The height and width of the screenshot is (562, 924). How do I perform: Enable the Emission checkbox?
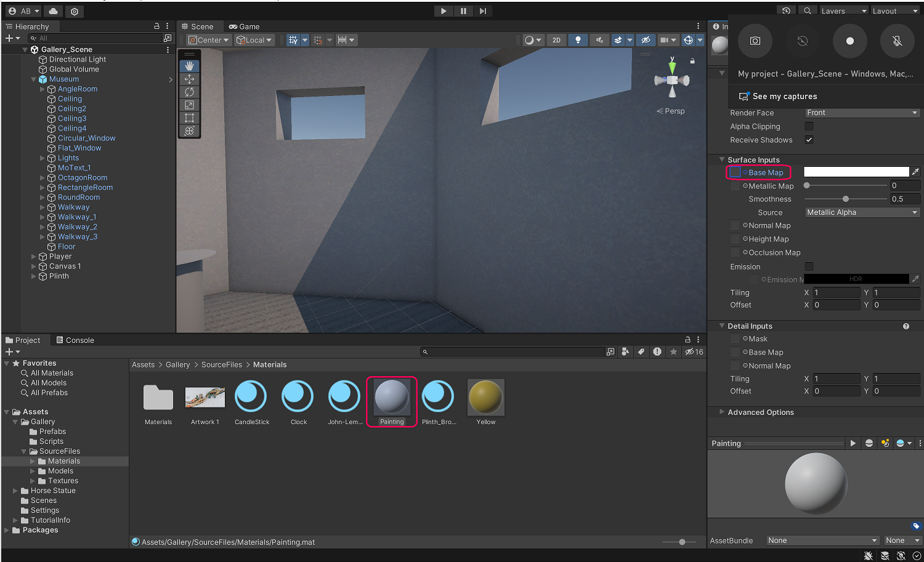click(809, 267)
